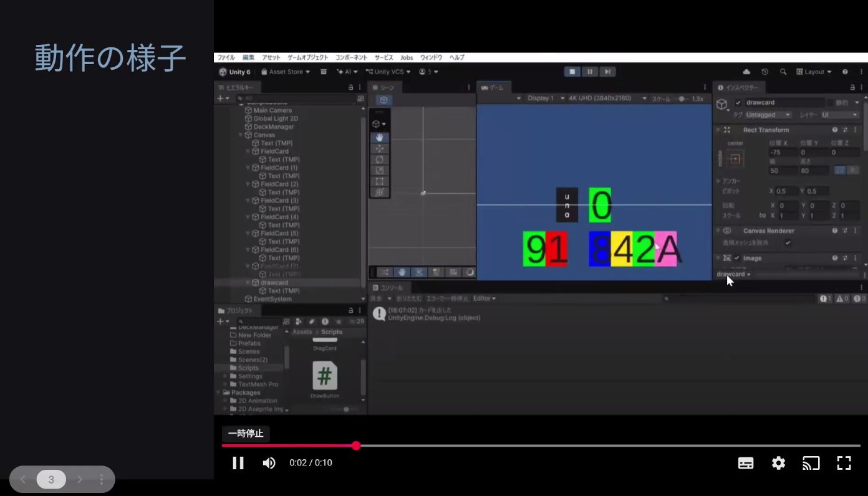Toggle the Image component enabled checkbox

737,258
